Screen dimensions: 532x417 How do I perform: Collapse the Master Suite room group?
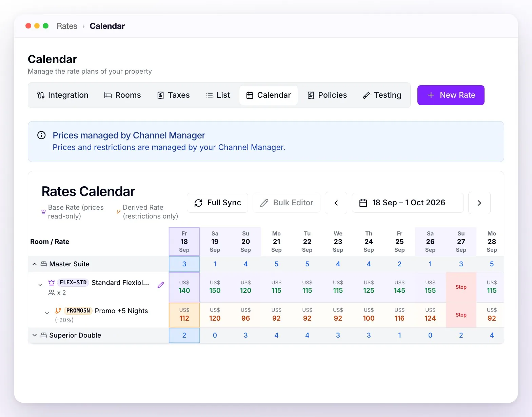[x=35, y=264]
